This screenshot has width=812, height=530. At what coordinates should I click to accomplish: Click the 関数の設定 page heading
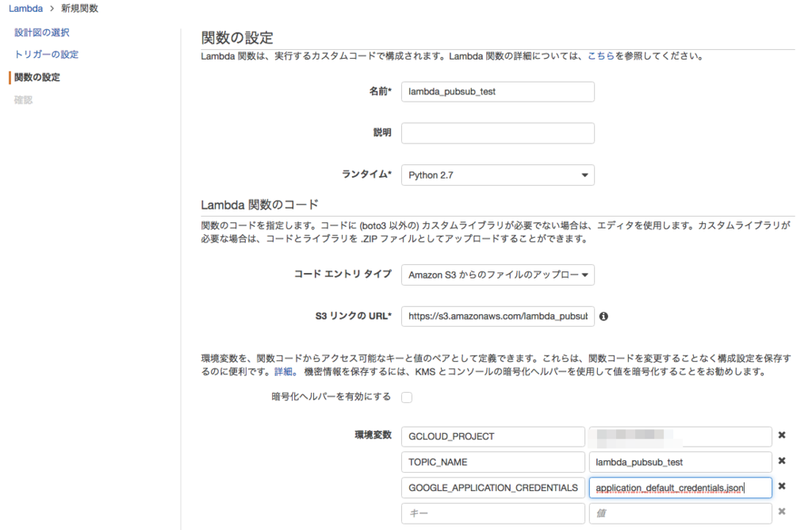tap(237, 38)
